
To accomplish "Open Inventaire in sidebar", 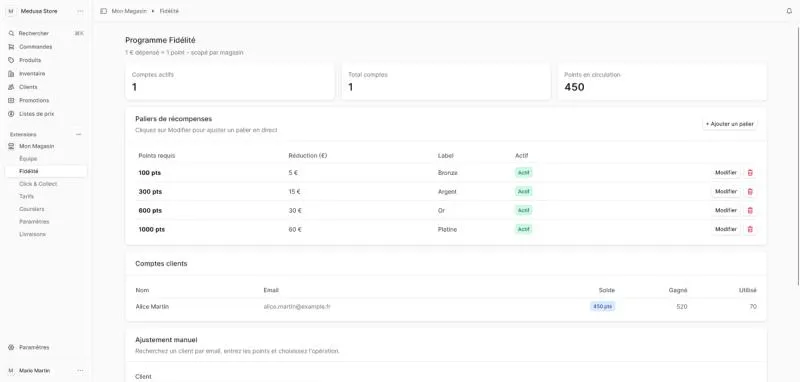I will 46,73.
